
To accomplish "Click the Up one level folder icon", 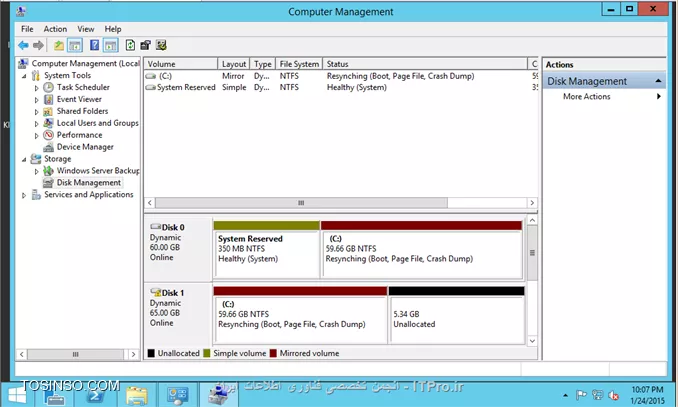I will 59,45.
